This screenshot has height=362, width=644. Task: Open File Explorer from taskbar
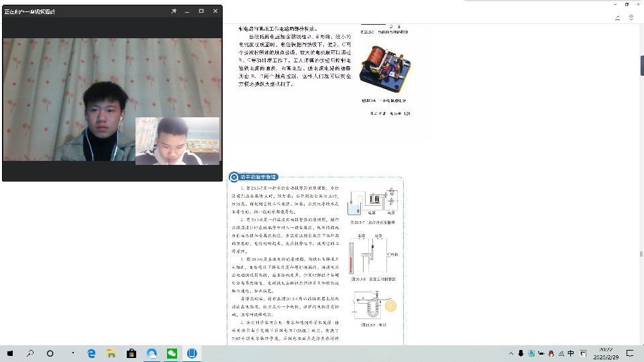point(111,353)
